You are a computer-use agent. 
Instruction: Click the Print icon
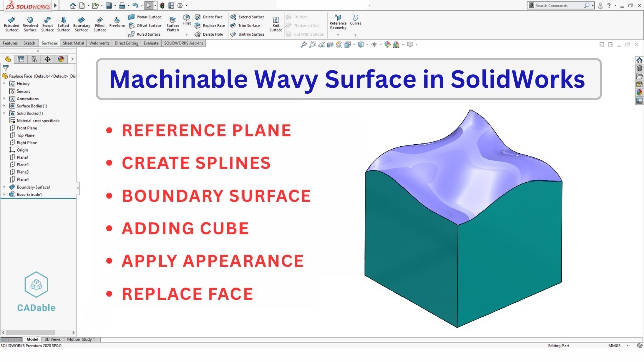click(121, 6)
